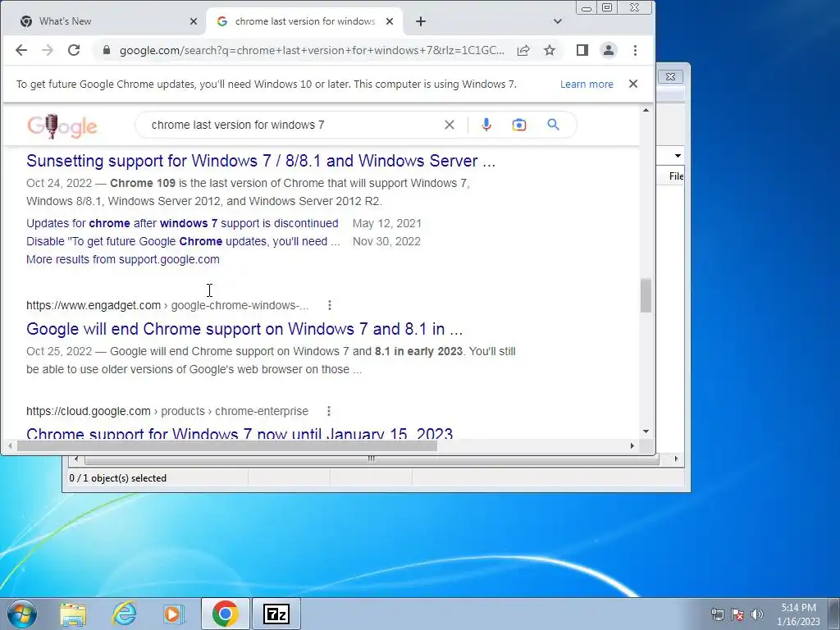Click the address bar URL
This screenshot has width=840, height=630.
coord(312,50)
